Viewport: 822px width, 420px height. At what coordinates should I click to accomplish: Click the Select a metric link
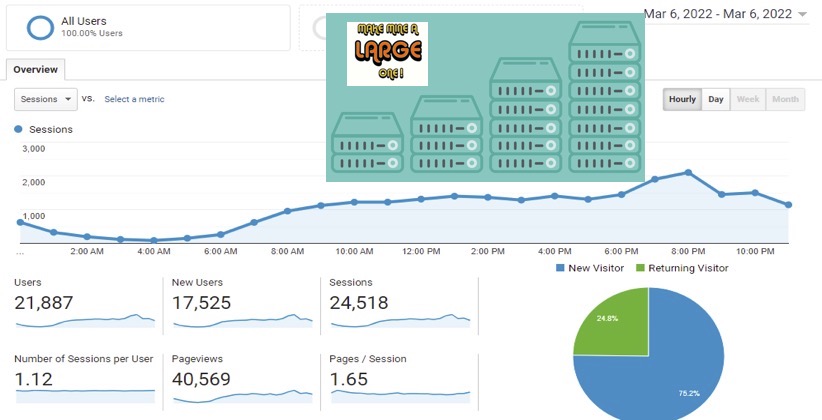coord(134,99)
